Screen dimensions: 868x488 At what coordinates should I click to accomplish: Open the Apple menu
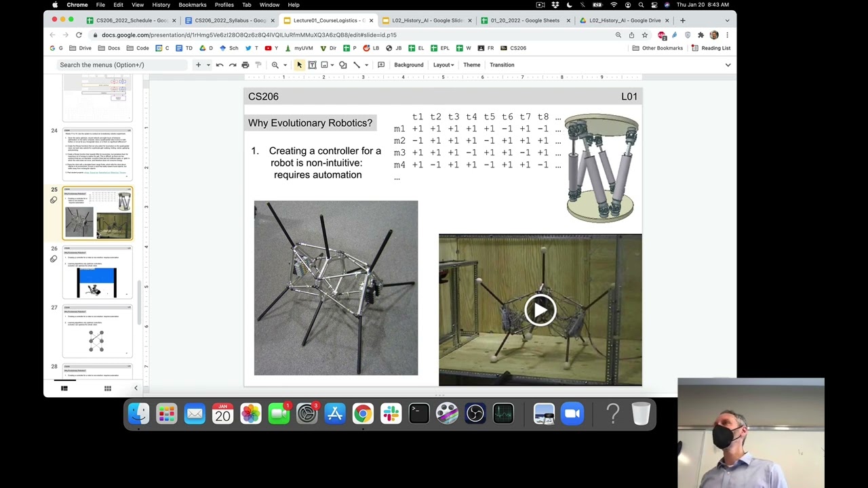55,5
